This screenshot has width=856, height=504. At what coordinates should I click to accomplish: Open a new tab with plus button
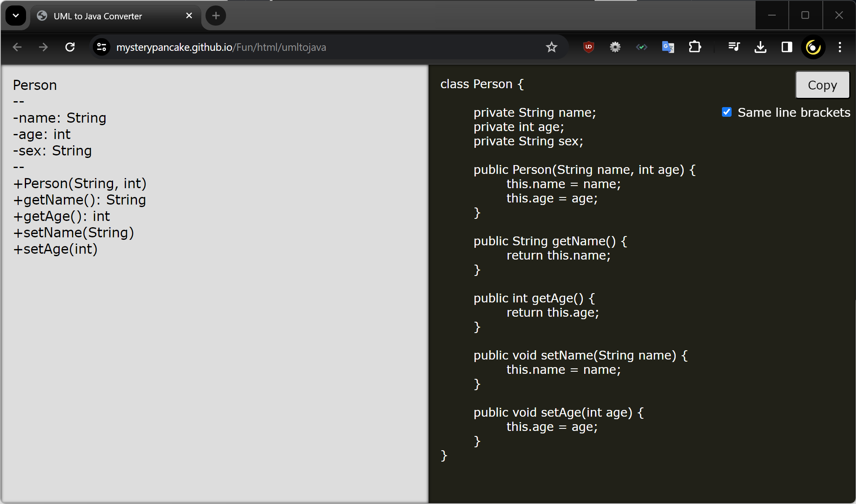tap(216, 16)
